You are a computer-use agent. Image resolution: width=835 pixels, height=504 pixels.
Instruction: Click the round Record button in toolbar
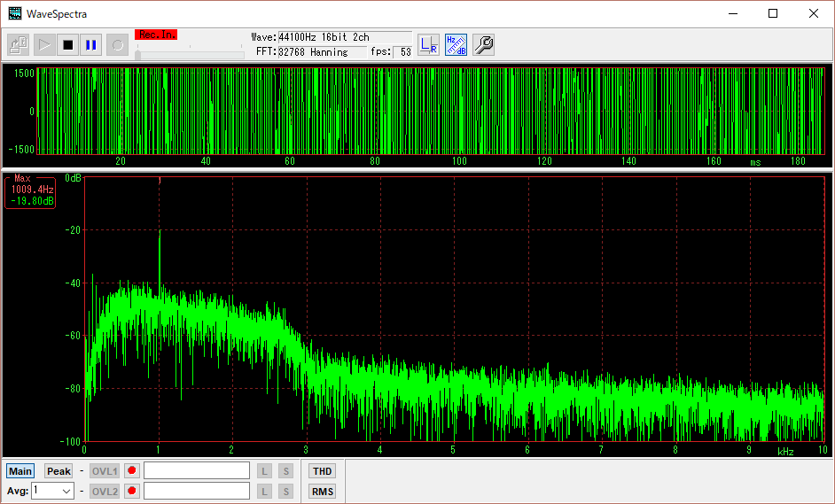click(117, 44)
